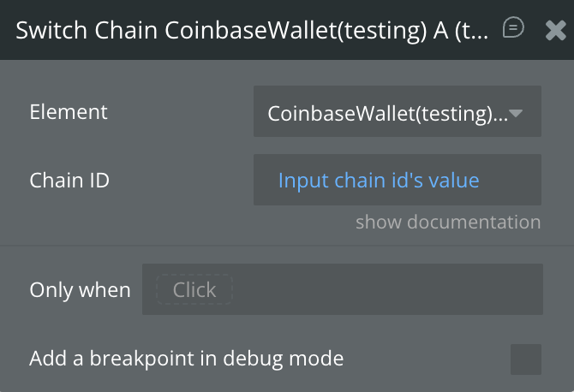This screenshot has height=392, width=574.
Task: Click the "Element" field label
Action: coord(69,112)
